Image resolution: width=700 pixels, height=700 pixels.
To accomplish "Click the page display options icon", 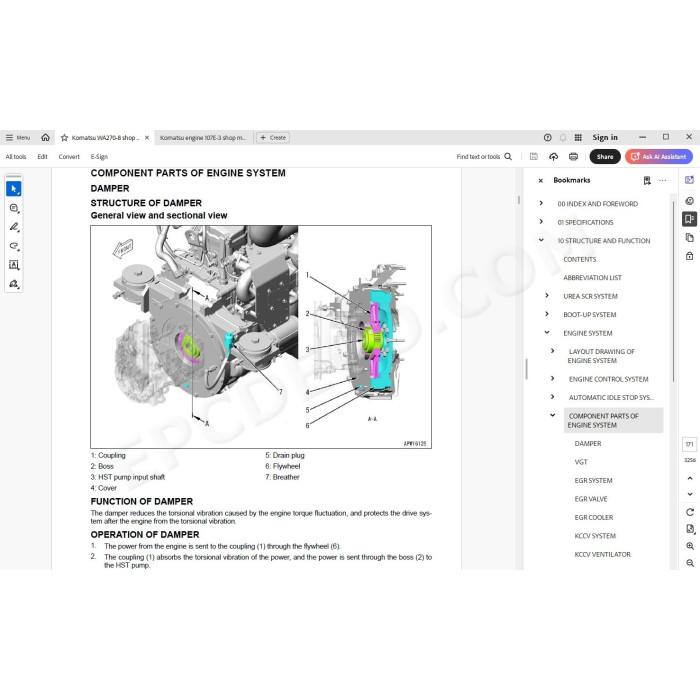I will (x=690, y=529).
